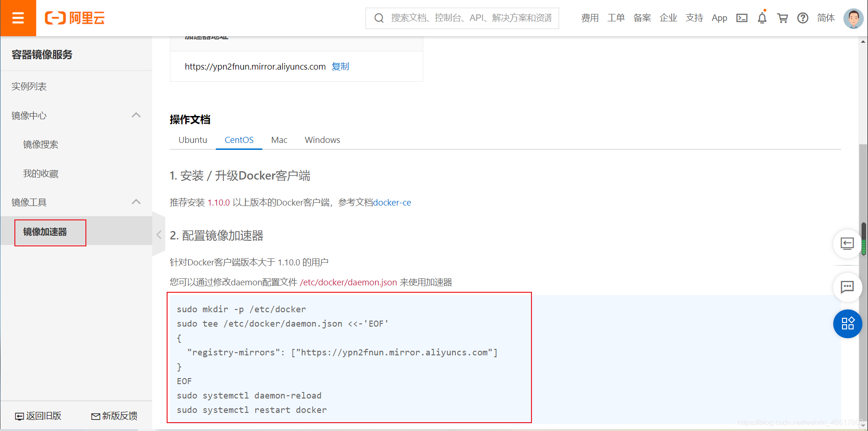Switch to the Windows tab

click(x=322, y=140)
